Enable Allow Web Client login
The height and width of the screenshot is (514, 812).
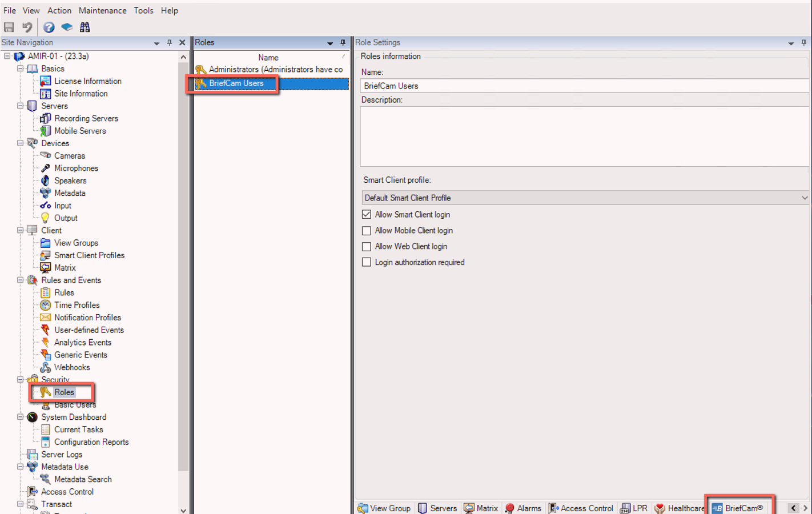367,247
